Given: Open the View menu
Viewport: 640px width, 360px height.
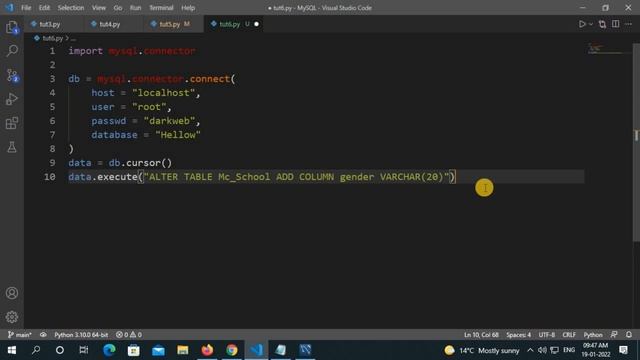Looking at the screenshot, I should click(98, 8).
